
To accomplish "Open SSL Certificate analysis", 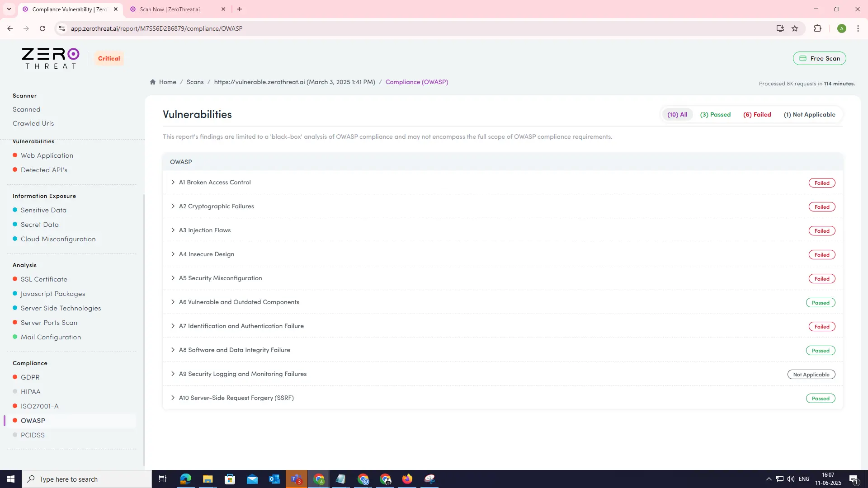I will pyautogui.click(x=44, y=279).
